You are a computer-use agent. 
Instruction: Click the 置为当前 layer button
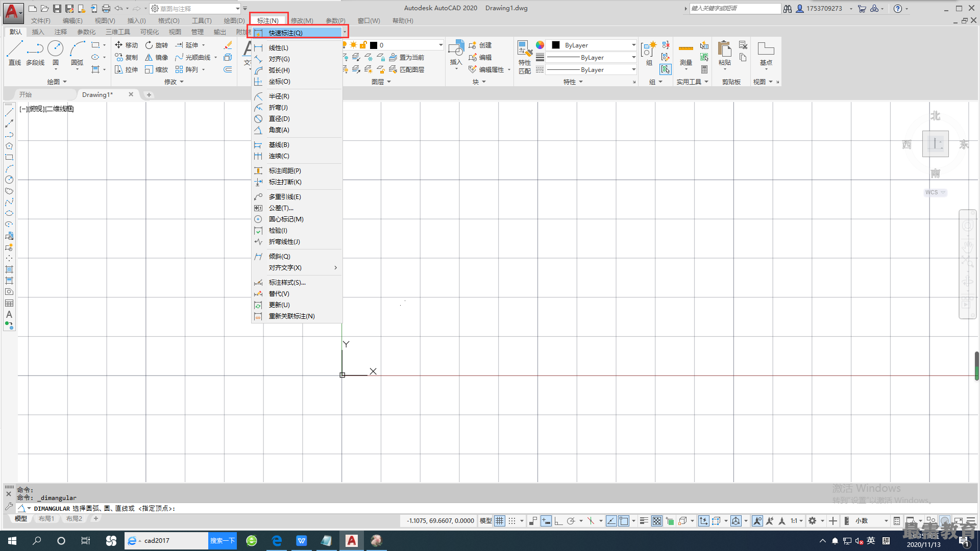pos(406,57)
